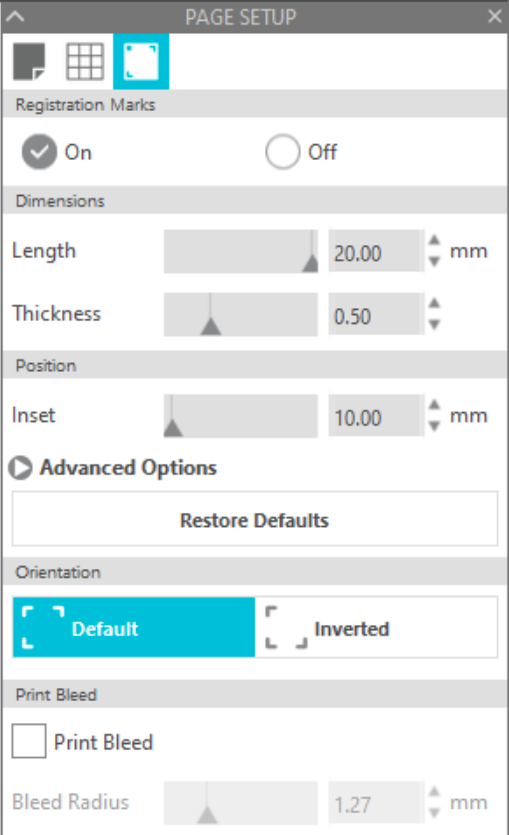Click the Restore Defaults button
Screen dimensions: 509x835
point(255,519)
